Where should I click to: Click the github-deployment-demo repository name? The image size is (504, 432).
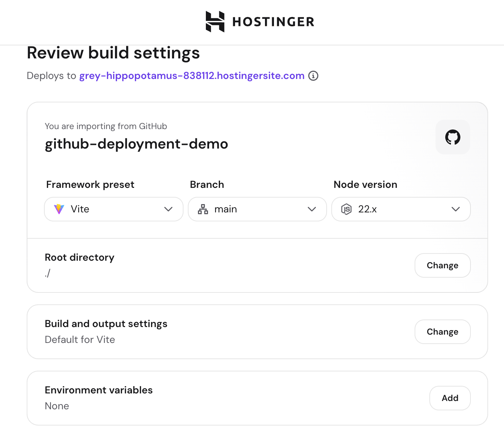[136, 144]
